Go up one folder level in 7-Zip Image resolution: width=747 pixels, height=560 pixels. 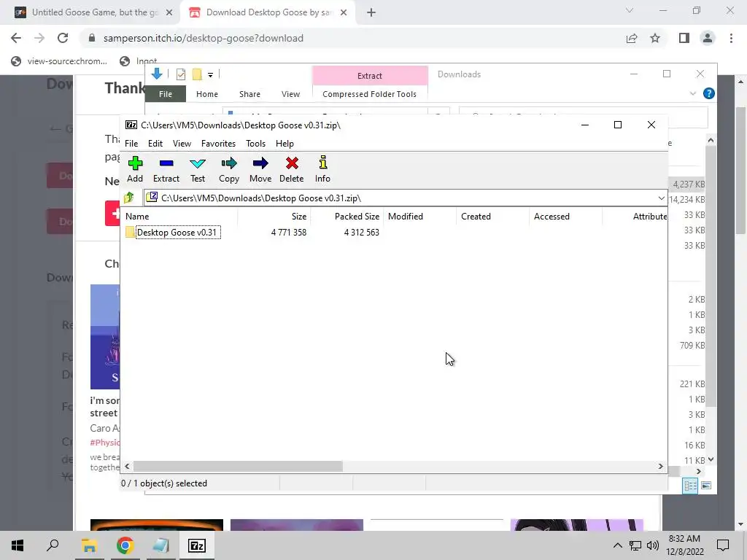click(x=128, y=198)
